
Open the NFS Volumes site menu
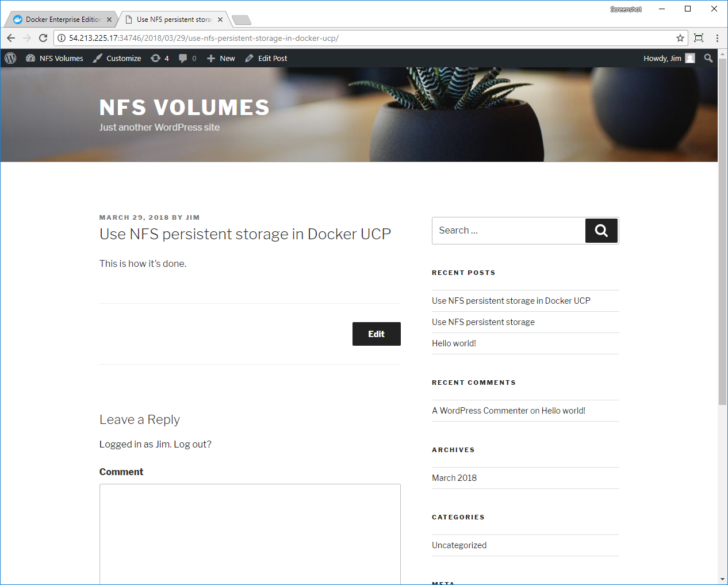click(x=55, y=58)
